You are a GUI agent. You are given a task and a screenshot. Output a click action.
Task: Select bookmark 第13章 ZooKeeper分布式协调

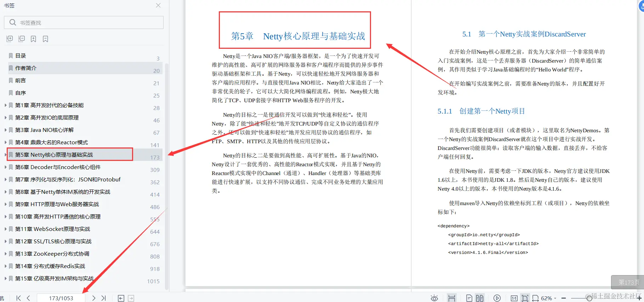(52, 254)
